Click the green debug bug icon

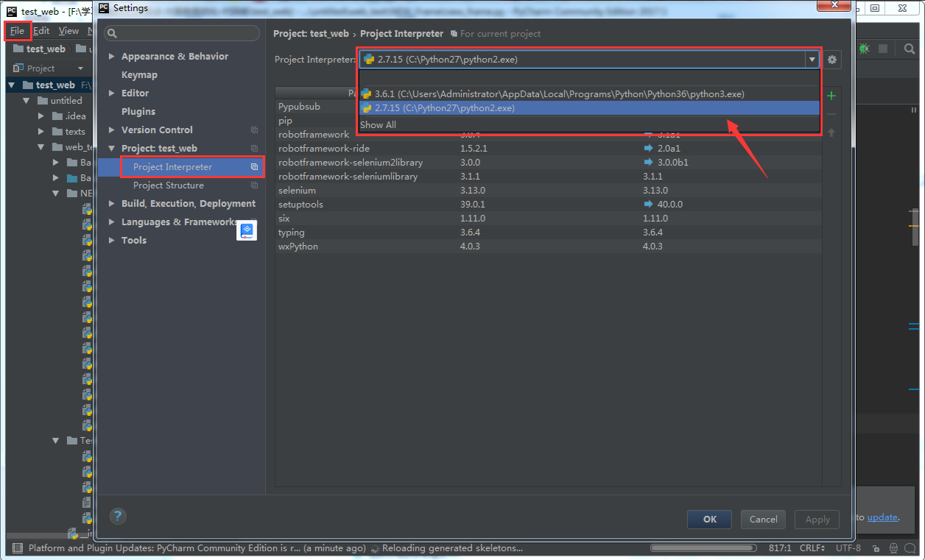(864, 49)
